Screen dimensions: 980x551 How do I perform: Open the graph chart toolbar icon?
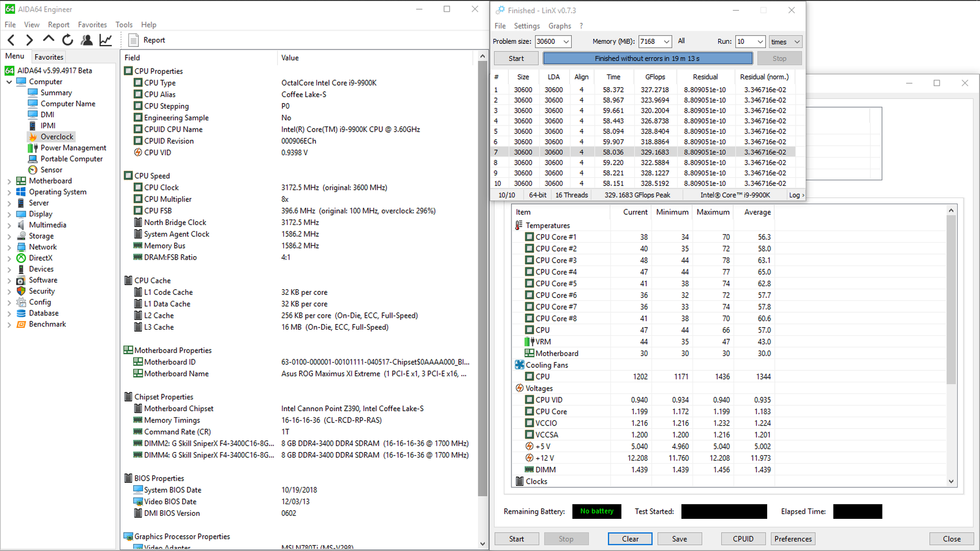coord(106,40)
